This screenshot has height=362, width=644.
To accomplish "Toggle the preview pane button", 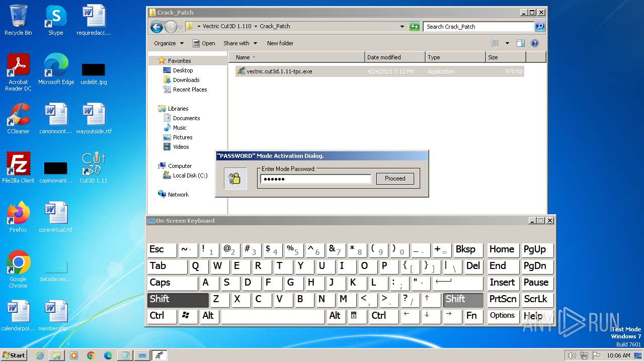I will [521, 43].
